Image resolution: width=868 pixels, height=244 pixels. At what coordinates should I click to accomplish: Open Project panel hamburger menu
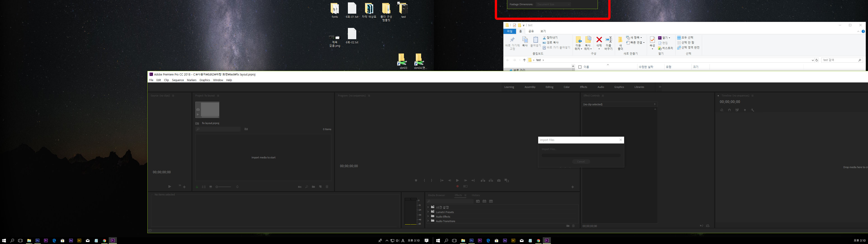click(x=218, y=96)
